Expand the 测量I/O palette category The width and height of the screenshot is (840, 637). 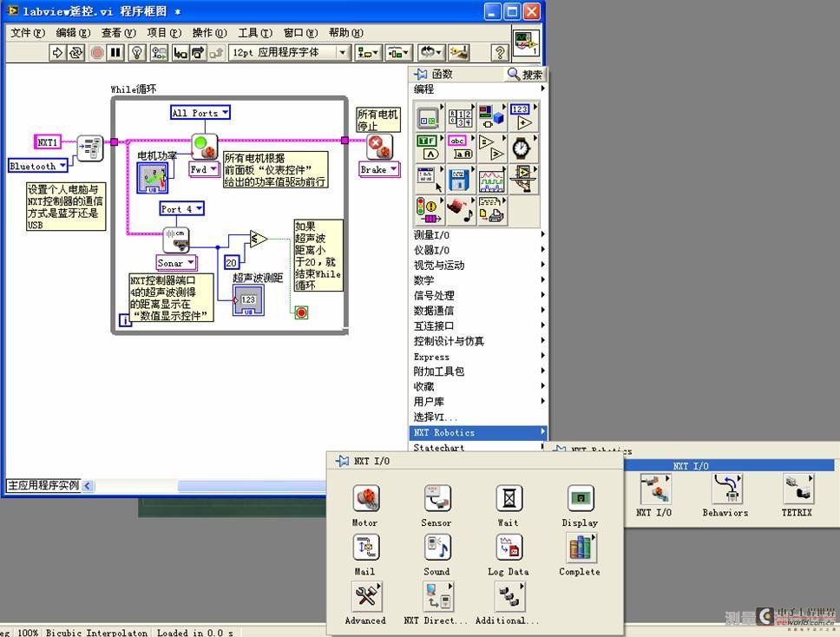coord(478,234)
